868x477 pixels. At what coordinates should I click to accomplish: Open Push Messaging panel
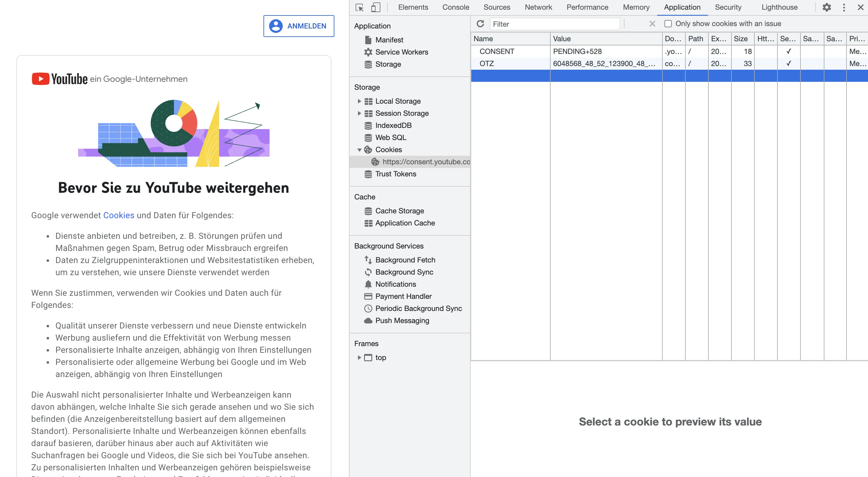(x=402, y=321)
